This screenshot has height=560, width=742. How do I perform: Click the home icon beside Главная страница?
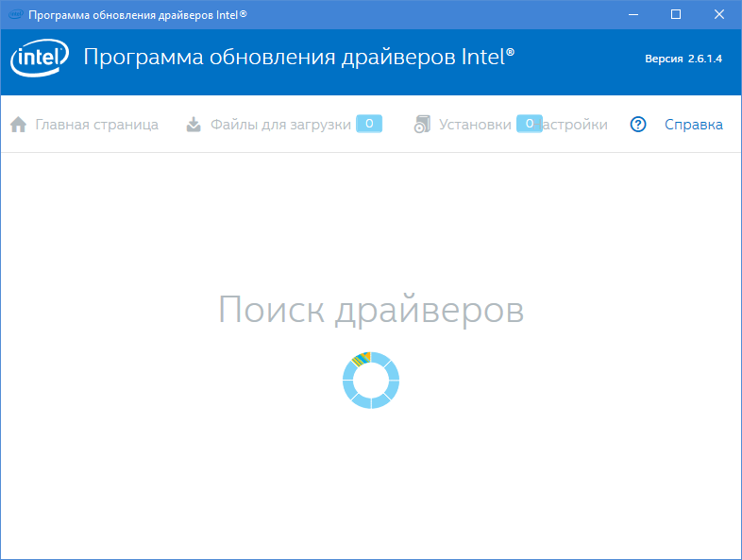[19, 125]
